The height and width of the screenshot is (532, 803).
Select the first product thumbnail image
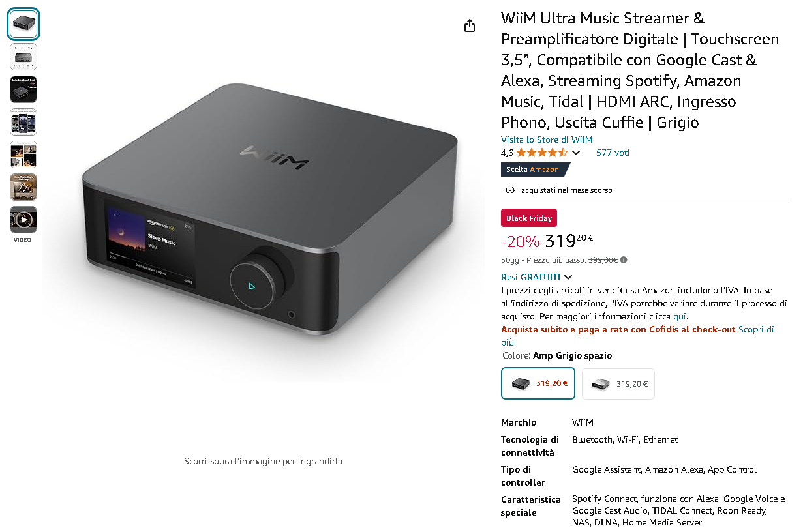(23, 24)
